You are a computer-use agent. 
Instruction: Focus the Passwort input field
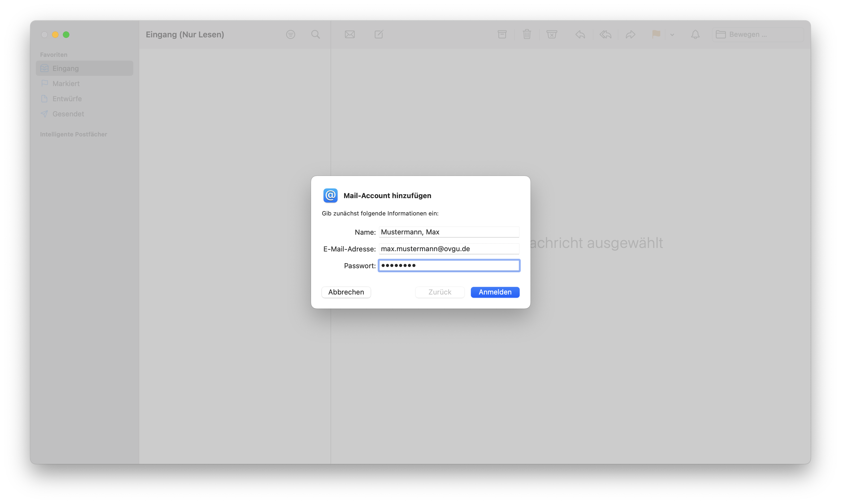[449, 266]
